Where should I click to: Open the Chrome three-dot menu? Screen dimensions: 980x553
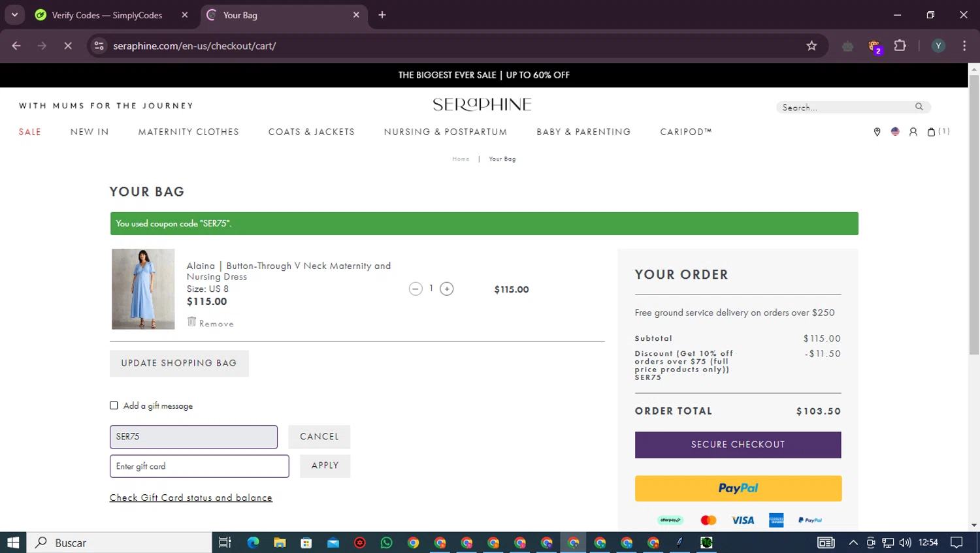coord(964,46)
